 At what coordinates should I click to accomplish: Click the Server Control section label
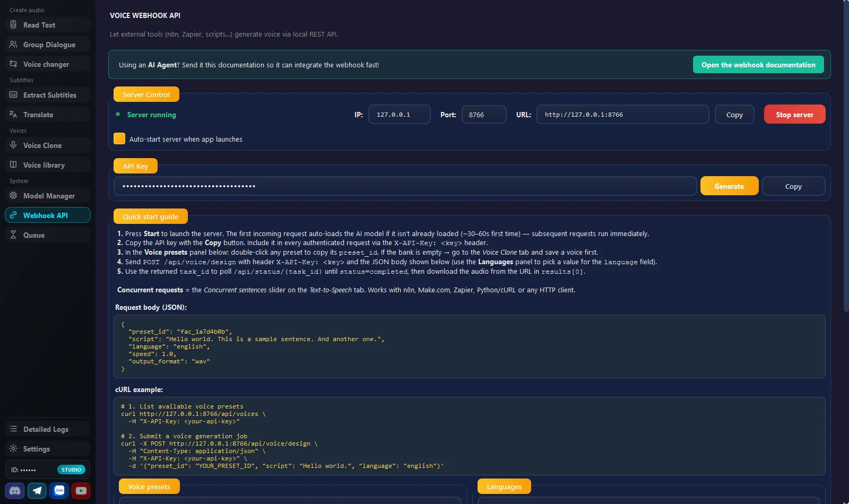point(146,94)
